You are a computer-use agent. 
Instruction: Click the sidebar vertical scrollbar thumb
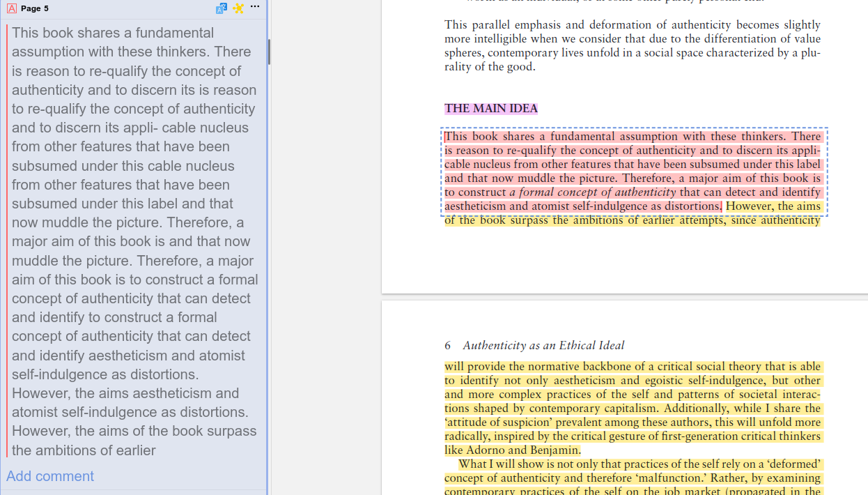point(269,52)
